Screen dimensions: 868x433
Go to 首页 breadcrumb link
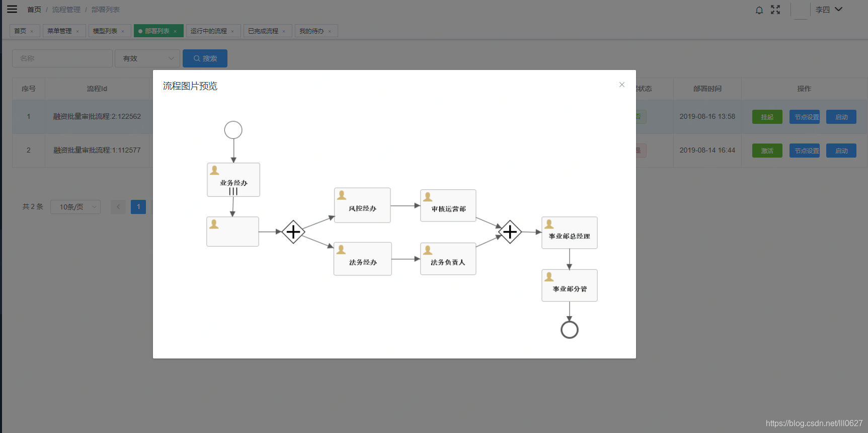click(x=34, y=10)
